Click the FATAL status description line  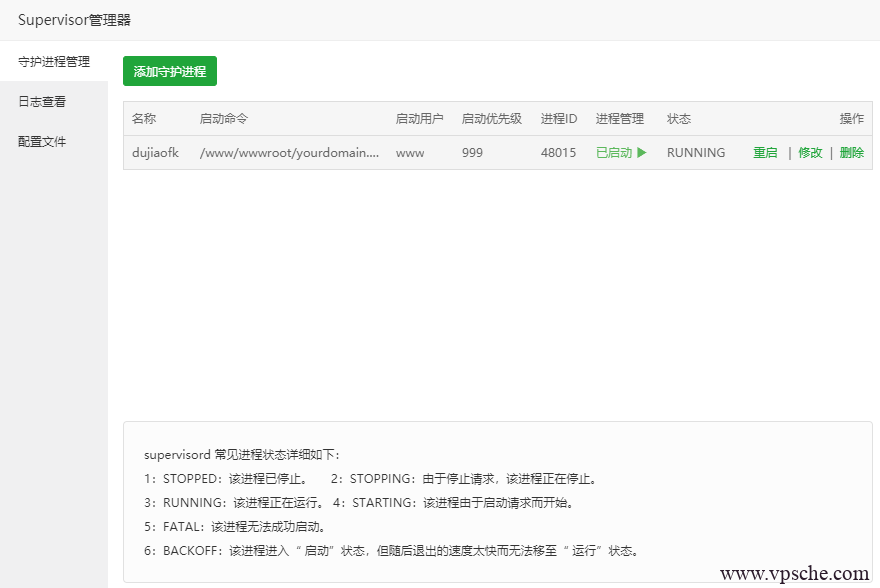click(235, 526)
